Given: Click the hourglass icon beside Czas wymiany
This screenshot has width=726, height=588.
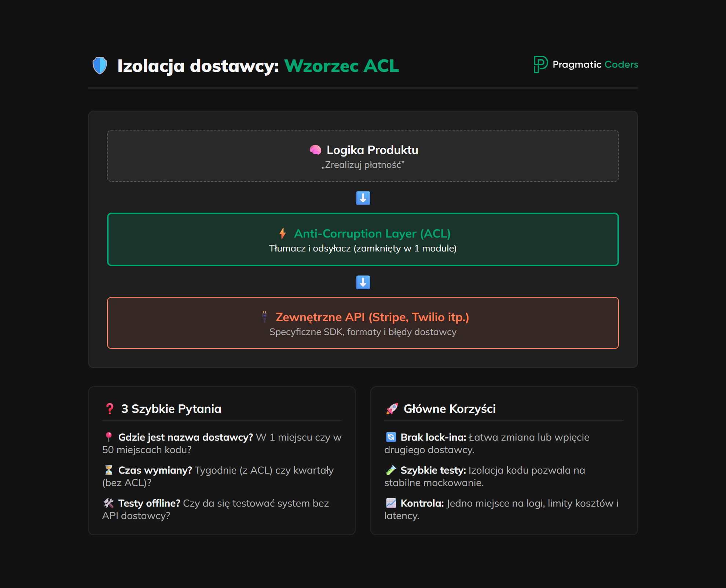Looking at the screenshot, I should coord(109,470).
